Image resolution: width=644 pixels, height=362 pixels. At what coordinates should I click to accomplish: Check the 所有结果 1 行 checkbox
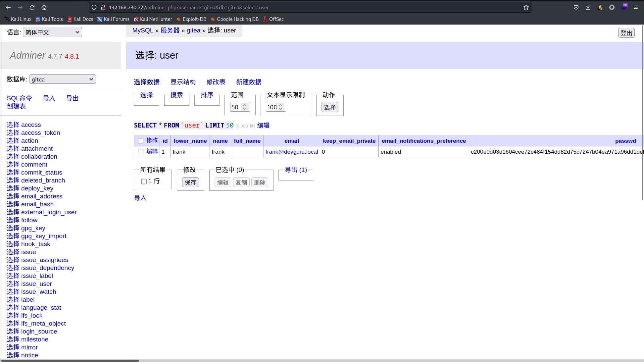click(x=144, y=181)
